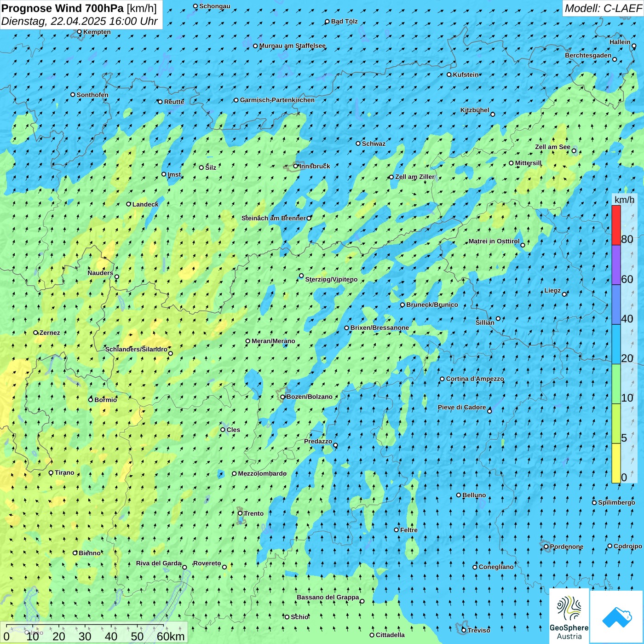Click the blue cloud logo icon
Screen dimensions: 644x644
(616, 617)
